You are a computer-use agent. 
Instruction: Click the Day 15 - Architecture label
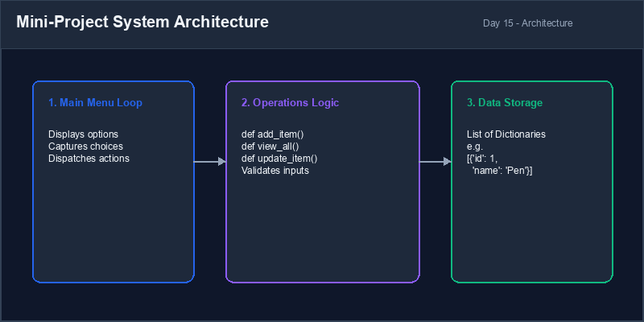[528, 23]
